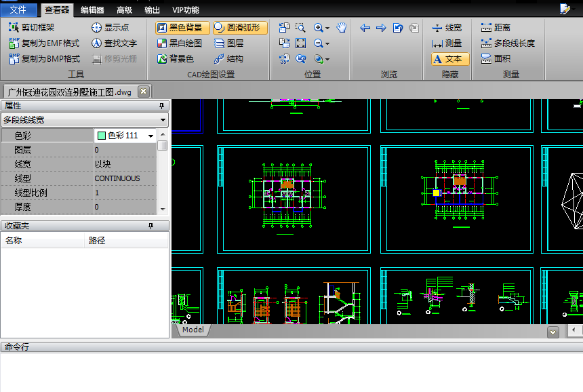The height and width of the screenshot is (392, 583).
Task: Activate the zoom window magnifier tool
Action: click(x=300, y=28)
